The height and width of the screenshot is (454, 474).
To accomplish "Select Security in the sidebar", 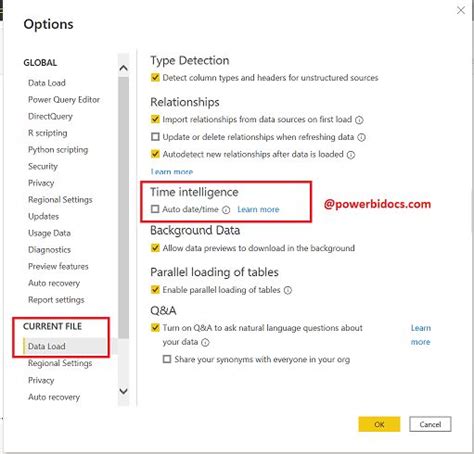I will tap(43, 166).
